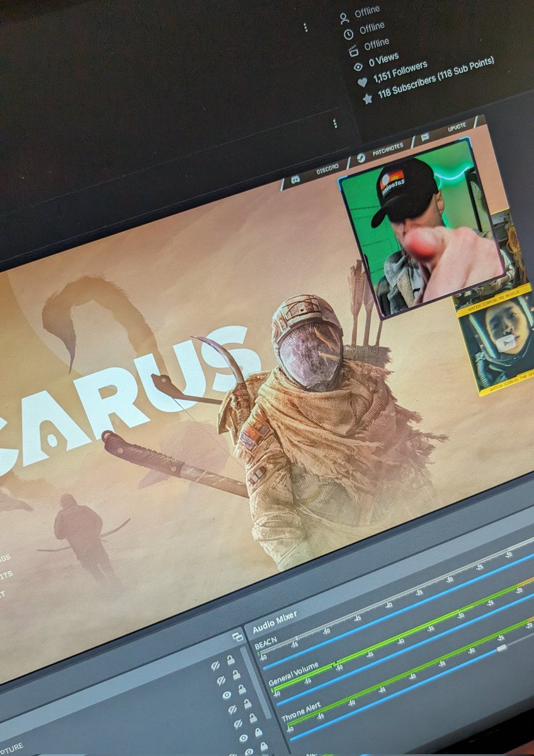Hide the third source row with open eye
534x756 pixels.
coord(227,695)
